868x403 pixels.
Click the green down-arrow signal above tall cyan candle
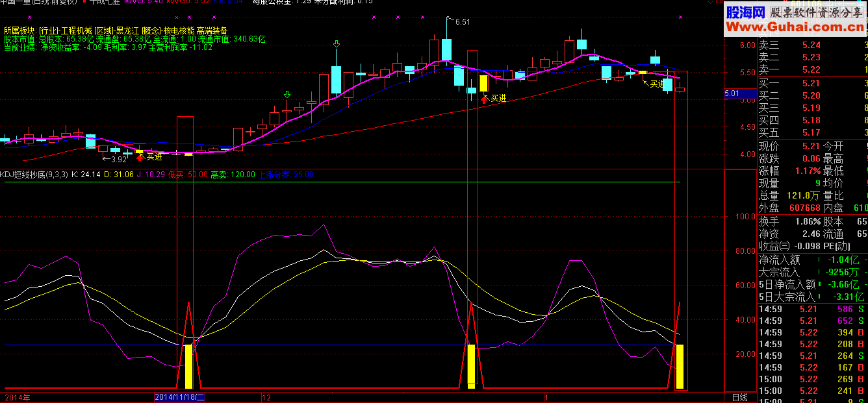pyautogui.click(x=336, y=44)
